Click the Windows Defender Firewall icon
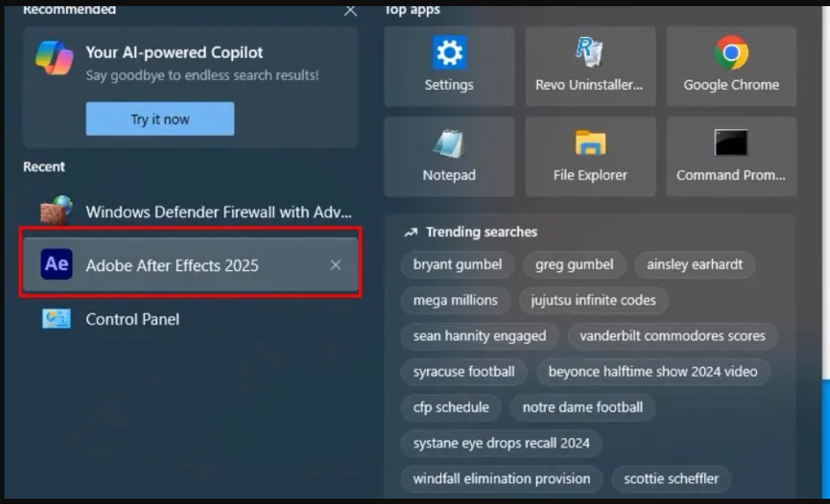 click(x=56, y=210)
